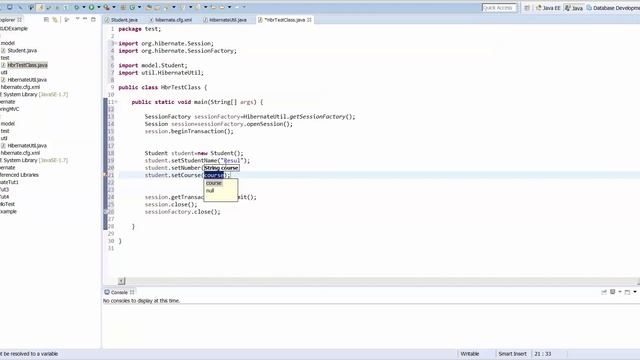
Task: Click the 'import model.Student;' line
Action: tap(153, 65)
